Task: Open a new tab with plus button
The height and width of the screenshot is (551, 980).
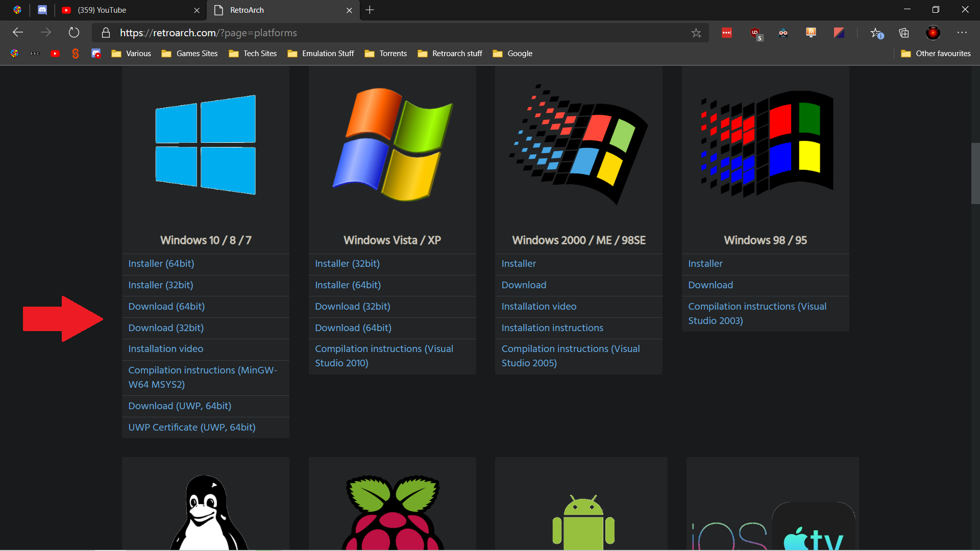Action: 370,10
